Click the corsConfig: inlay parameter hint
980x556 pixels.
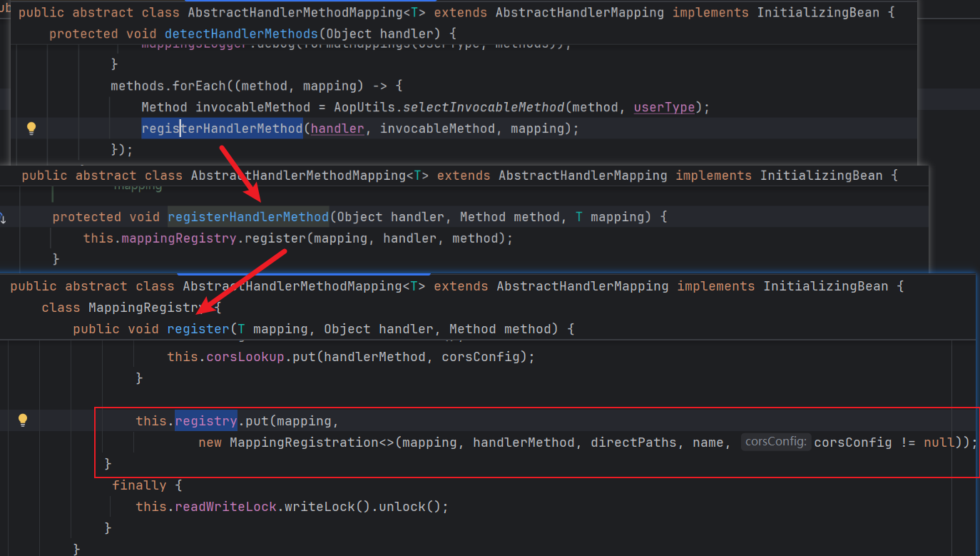[x=775, y=442]
